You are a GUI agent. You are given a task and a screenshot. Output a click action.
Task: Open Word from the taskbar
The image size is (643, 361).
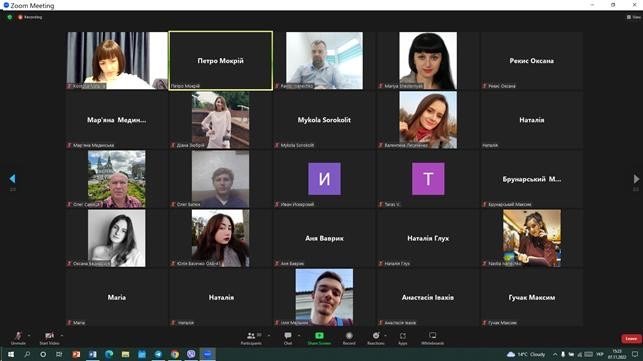[x=93, y=354]
